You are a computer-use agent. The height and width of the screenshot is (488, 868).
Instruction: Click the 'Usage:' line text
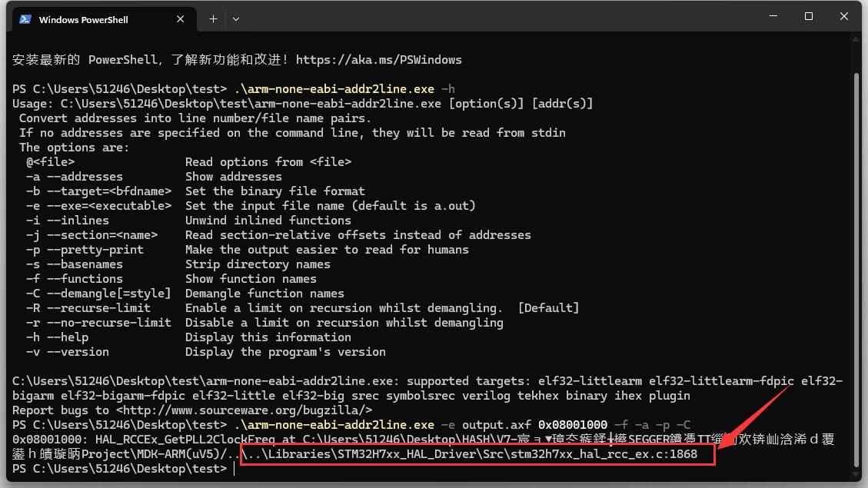302,104
